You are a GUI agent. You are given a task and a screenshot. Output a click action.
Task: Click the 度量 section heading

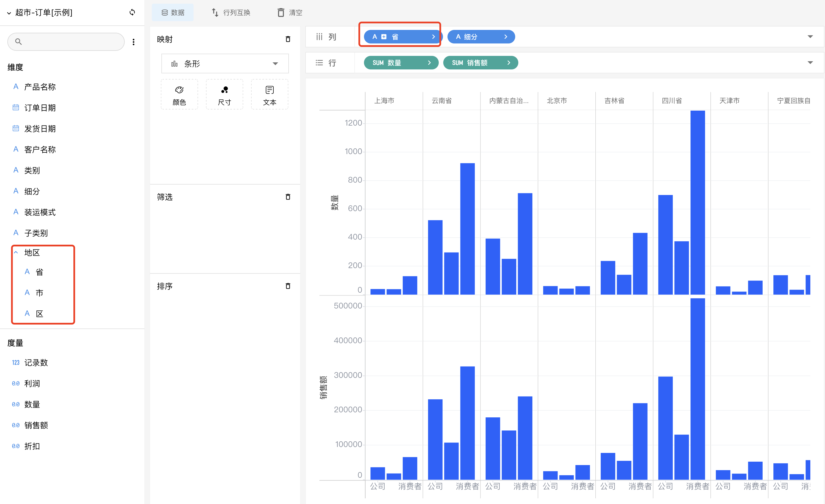(16, 343)
